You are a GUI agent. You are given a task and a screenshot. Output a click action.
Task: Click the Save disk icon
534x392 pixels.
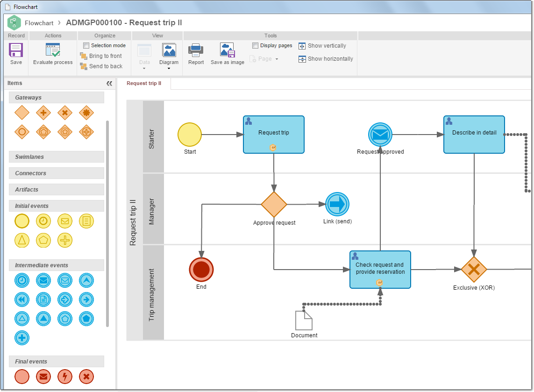click(x=16, y=50)
